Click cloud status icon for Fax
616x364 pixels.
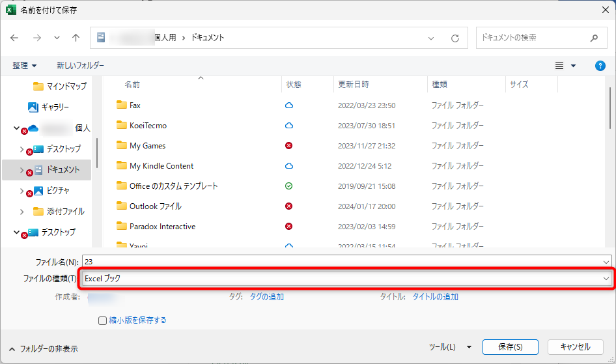pyautogui.click(x=288, y=105)
